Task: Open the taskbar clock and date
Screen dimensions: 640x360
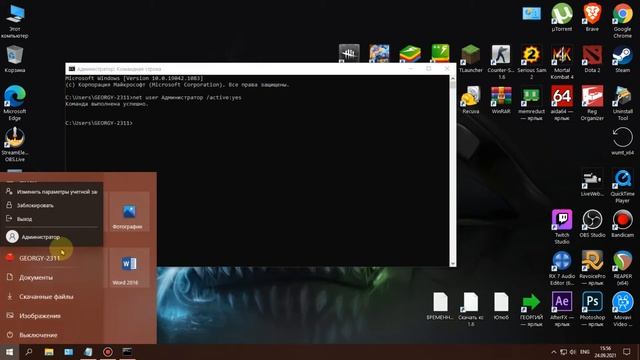Action: point(605,352)
